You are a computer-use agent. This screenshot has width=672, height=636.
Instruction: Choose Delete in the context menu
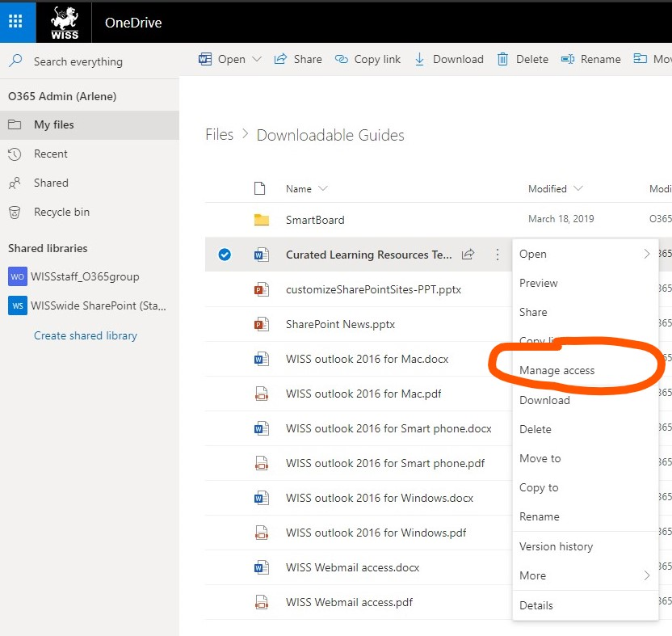coord(585,429)
